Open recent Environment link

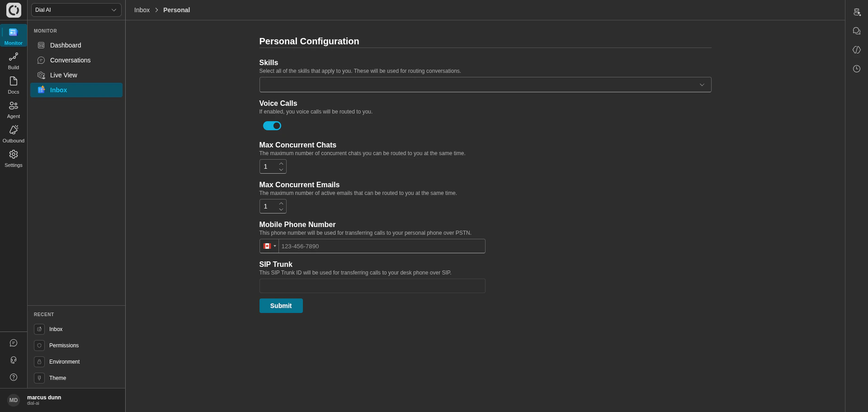64,362
